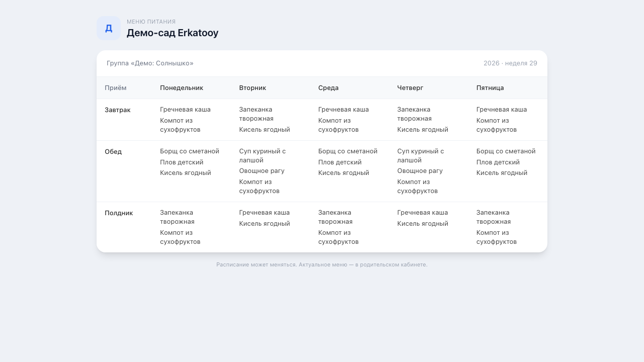Click the blue Д logo icon
The image size is (644, 362).
[x=109, y=28]
